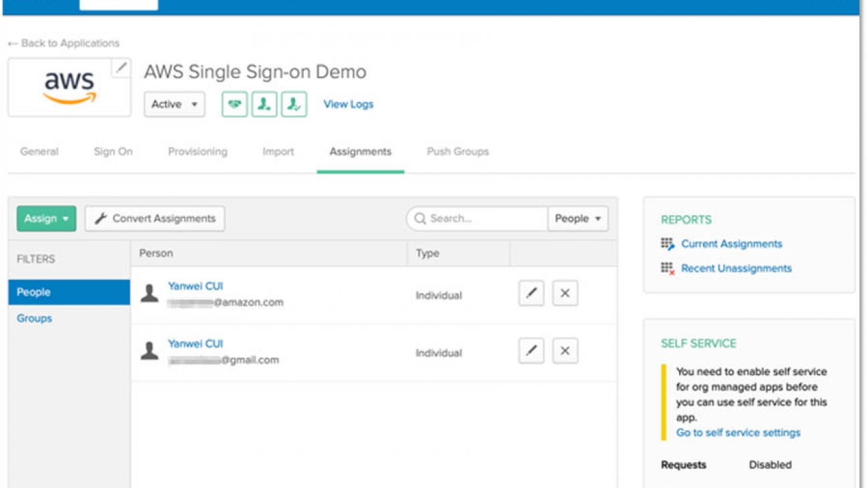Open View Logs link
868x488 pixels.
[349, 104]
